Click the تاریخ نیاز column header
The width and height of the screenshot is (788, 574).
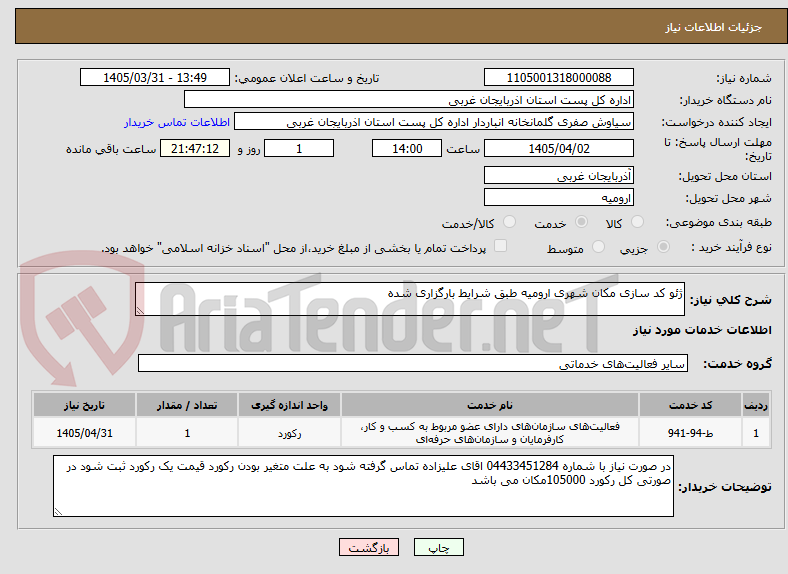click(84, 405)
